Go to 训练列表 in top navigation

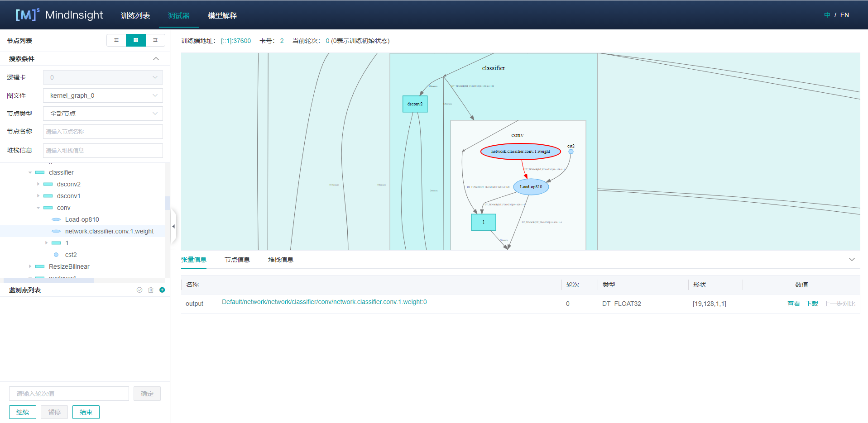tap(135, 15)
